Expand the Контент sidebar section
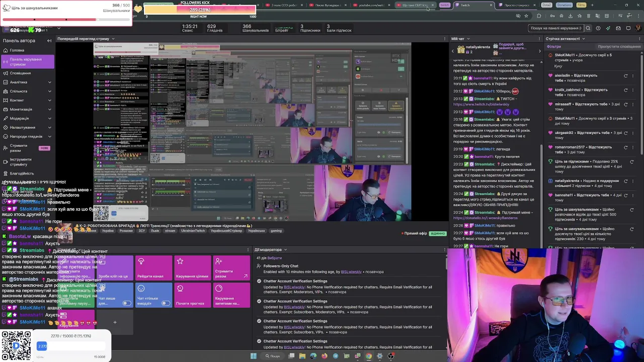Screen dimensions: 644x362 click(49, 100)
